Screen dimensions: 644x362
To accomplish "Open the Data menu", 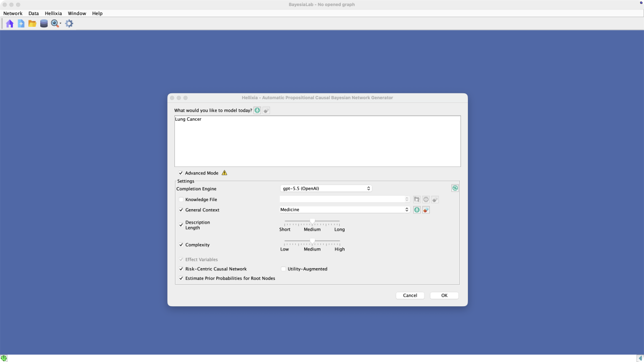I will coord(34,13).
